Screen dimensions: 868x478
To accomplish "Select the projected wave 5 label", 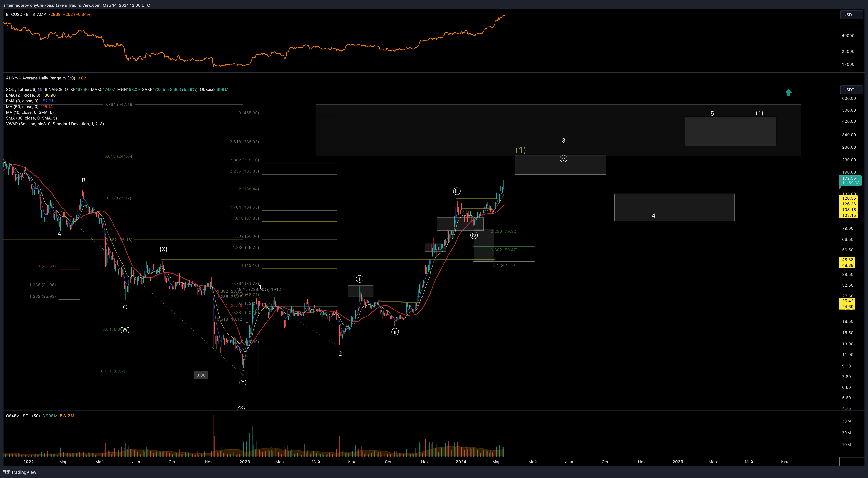I will click(x=712, y=114).
